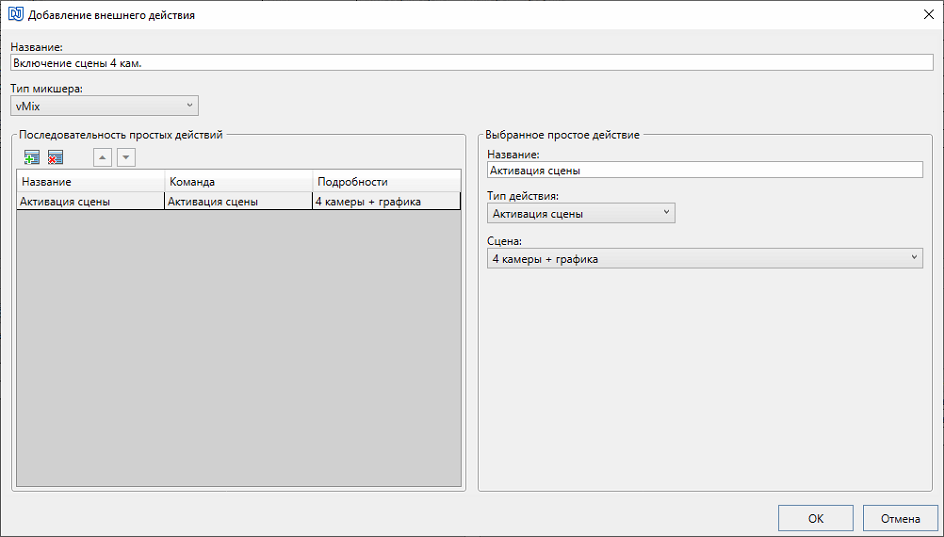Move selected action down in list
944x537 pixels.
point(126,158)
